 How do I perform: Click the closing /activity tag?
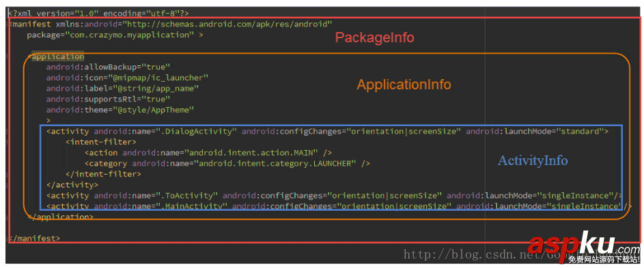(72, 185)
